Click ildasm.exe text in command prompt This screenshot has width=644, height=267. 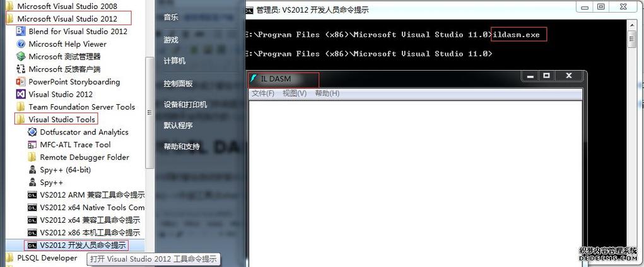[x=517, y=35]
